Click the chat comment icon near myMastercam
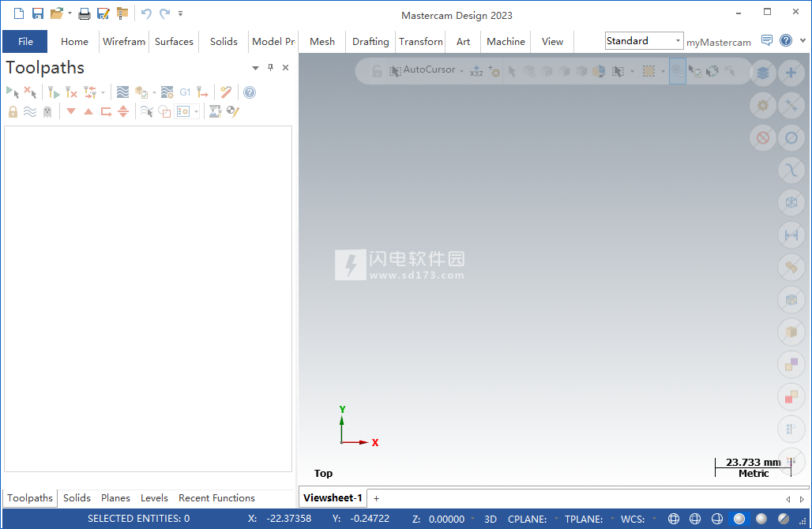Screen dimensions: 812x529 pos(767,40)
